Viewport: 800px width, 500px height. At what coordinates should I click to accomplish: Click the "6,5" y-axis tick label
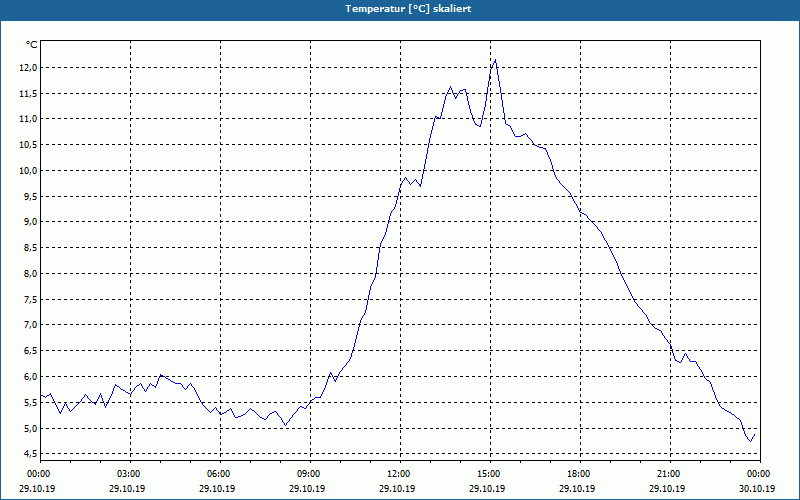point(31,351)
